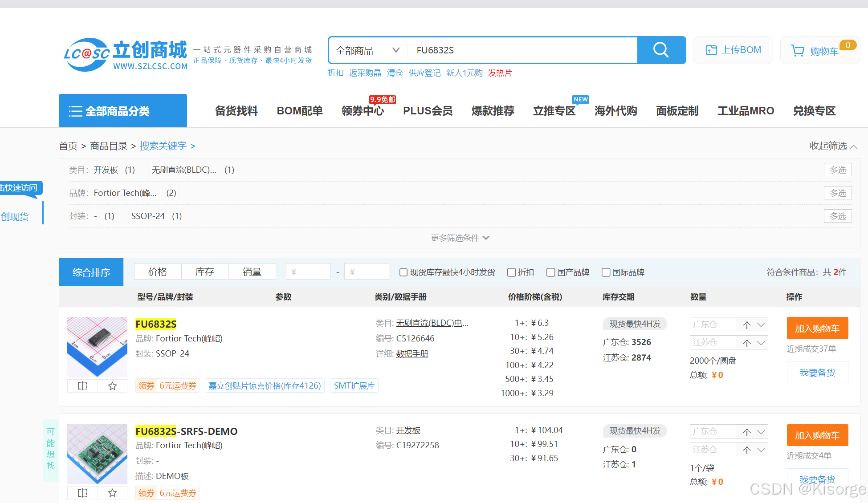Add FU6832S-SRFS-DEMO to cart
The height and width of the screenshot is (503, 868).
point(817,435)
